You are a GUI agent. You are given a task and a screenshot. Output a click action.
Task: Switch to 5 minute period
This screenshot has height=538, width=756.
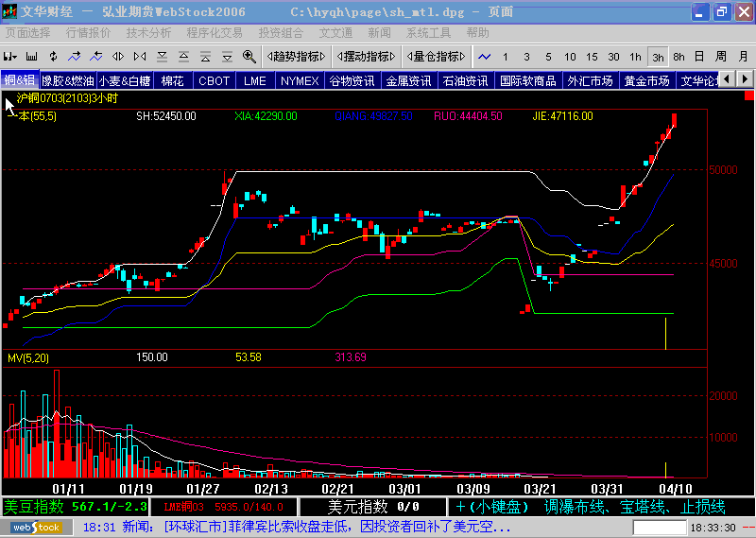[x=548, y=57]
